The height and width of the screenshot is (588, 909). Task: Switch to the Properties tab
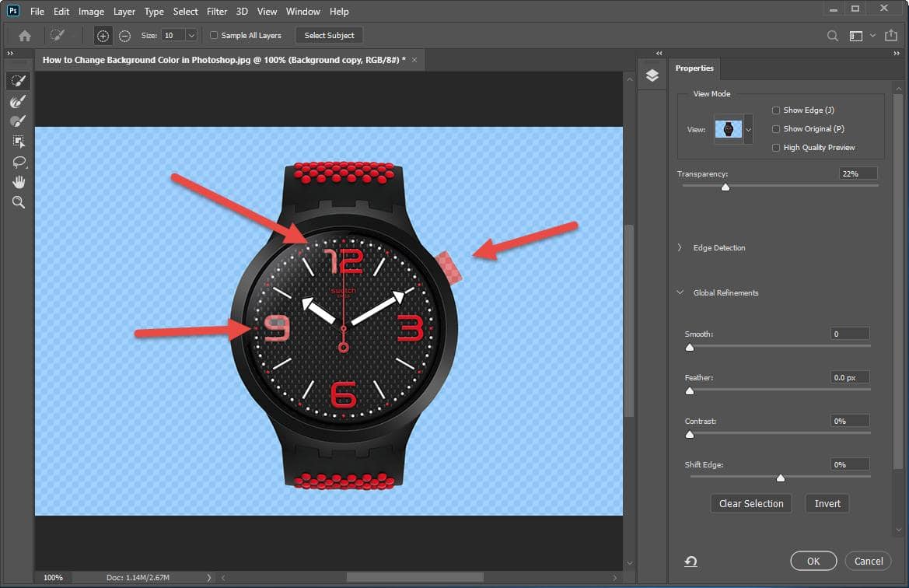click(x=694, y=68)
